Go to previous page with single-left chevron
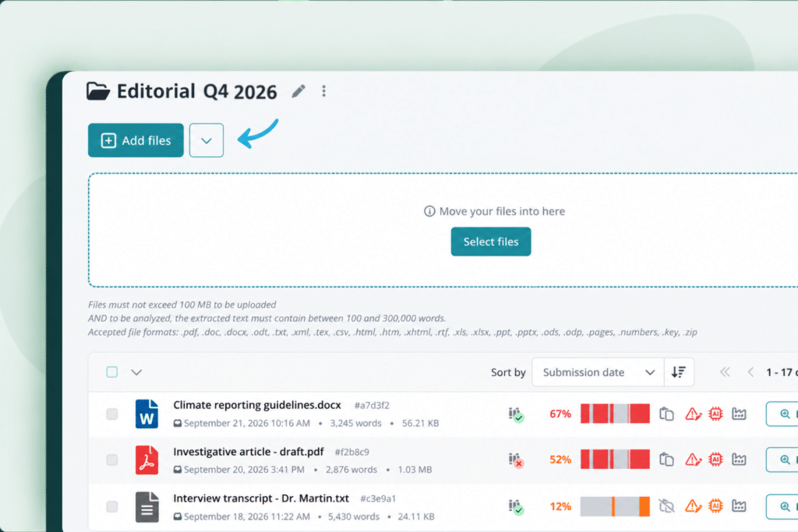Viewport: 798px width, 532px height. 750,372
